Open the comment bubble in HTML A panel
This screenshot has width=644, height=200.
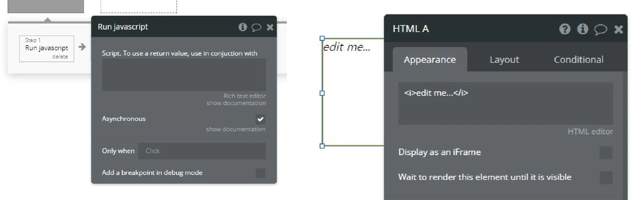click(600, 30)
